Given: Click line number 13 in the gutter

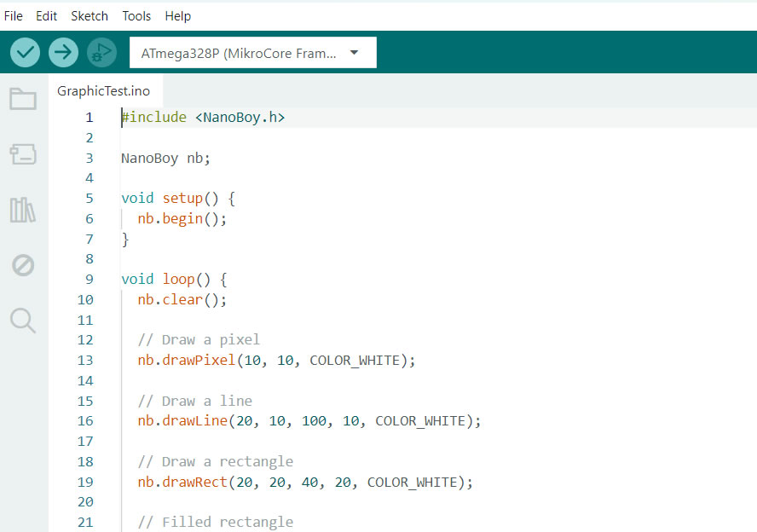Looking at the screenshot, I should pyautogui.click(x=85, y=360).
